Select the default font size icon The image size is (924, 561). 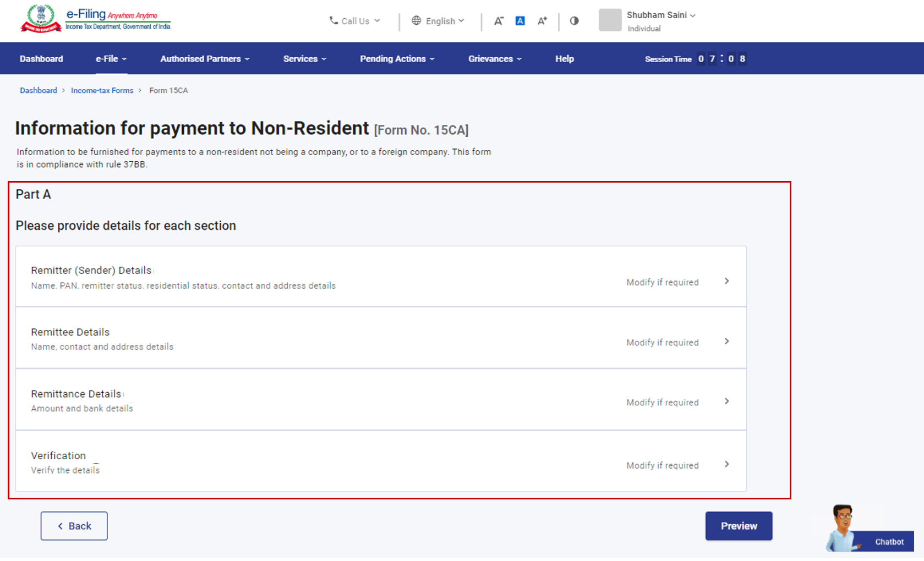click(520, 21)
